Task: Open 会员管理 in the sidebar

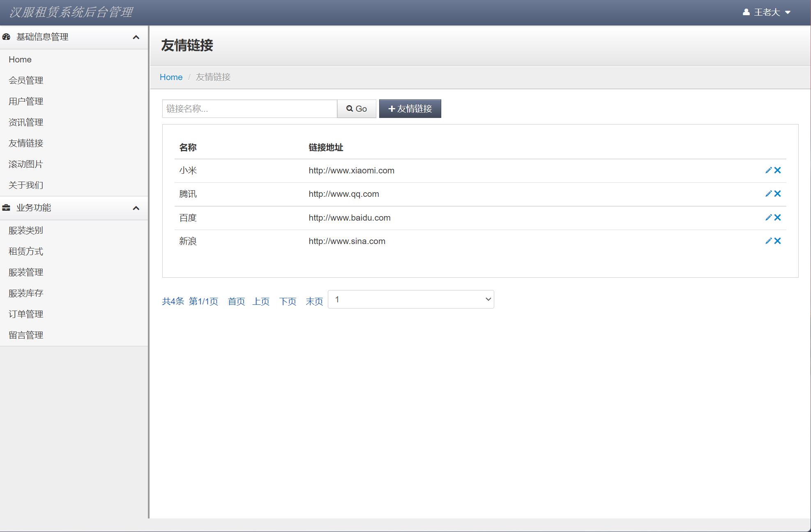Action: point(26,81)
